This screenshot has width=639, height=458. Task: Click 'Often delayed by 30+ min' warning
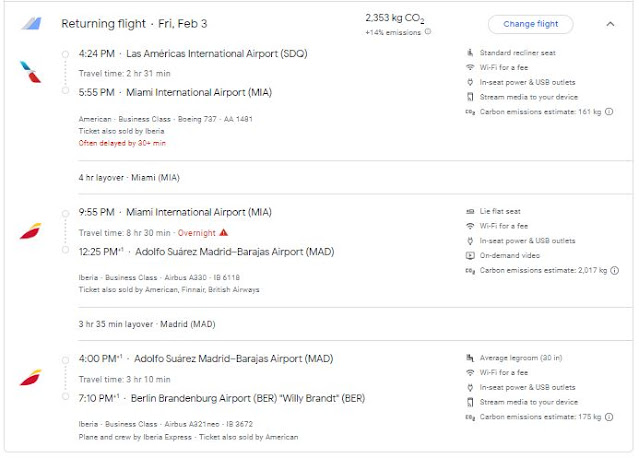122,143
